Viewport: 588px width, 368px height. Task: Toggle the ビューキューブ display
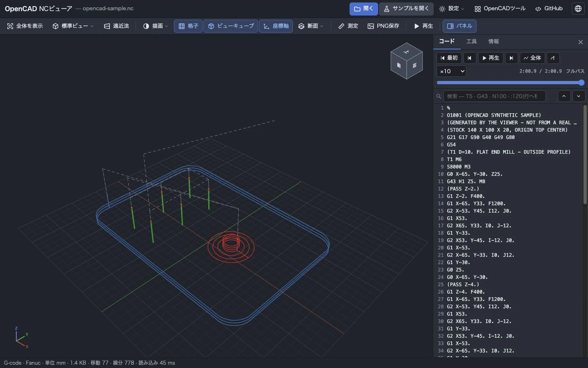(x=231, y=26)
